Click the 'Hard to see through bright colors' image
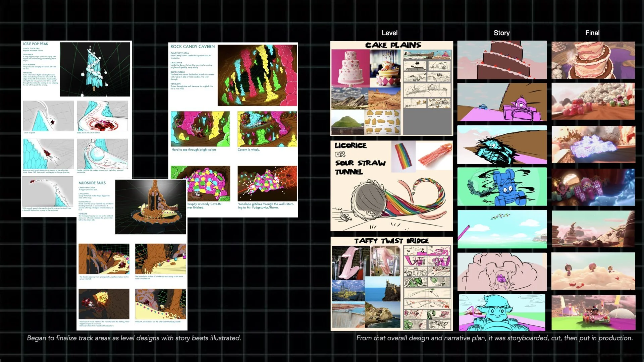Screen dimensions: 644x362 coord(200,129)
